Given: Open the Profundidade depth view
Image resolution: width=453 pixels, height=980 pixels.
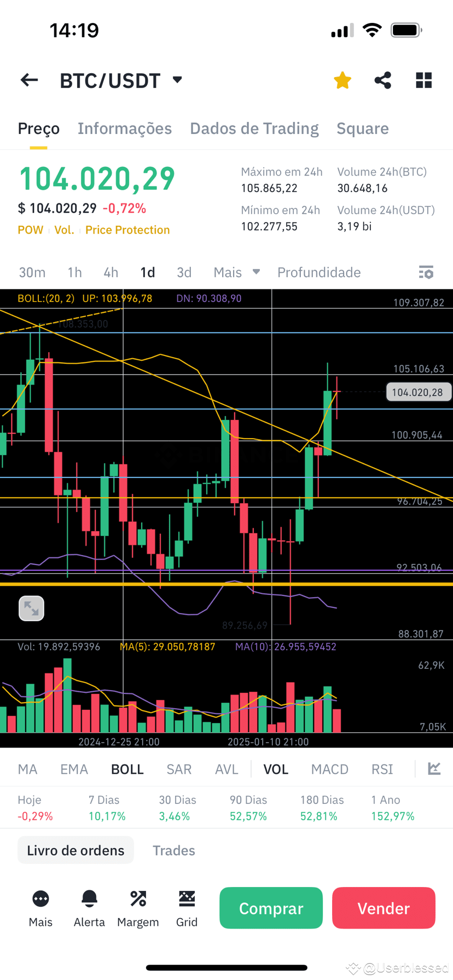Looking at the screenshot, I should (x=319, y=272).
